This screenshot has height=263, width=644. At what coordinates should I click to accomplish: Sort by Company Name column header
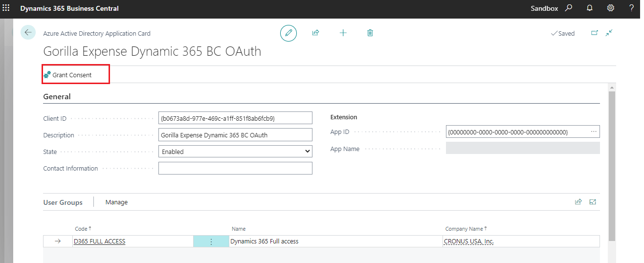[x=466, y=229]
